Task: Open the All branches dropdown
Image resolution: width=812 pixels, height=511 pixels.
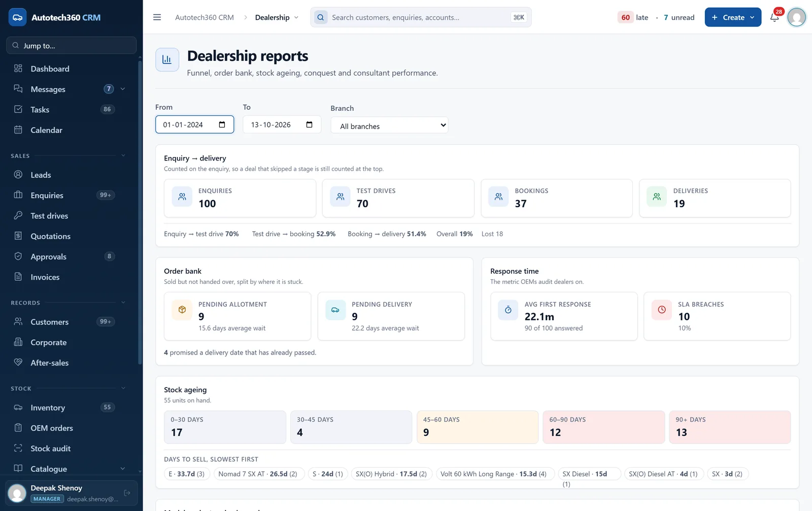Action: coord(389,125)
